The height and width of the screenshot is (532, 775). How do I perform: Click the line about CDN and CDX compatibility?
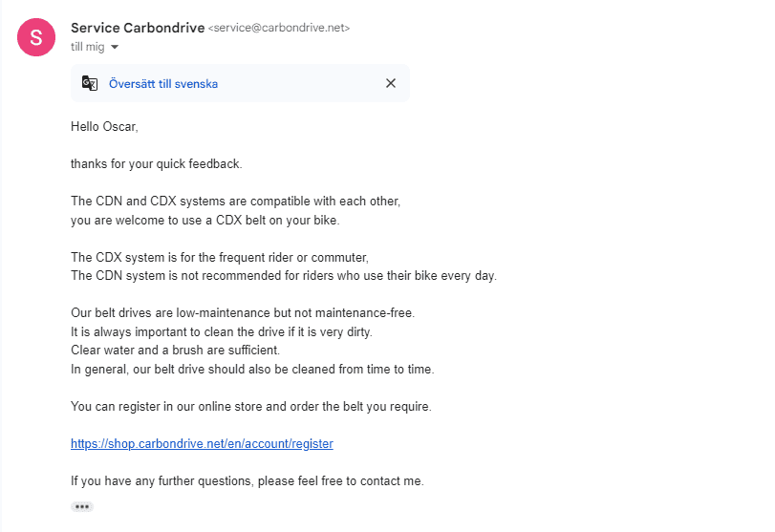tap(235, 201)
